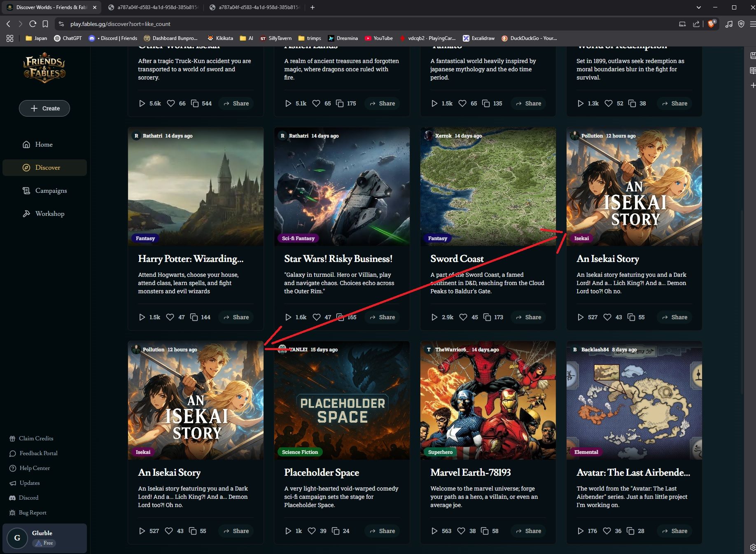Like the Sword Coast world
Image resolution: width=756 pixels, height=554 pixels.
(463, 317)
